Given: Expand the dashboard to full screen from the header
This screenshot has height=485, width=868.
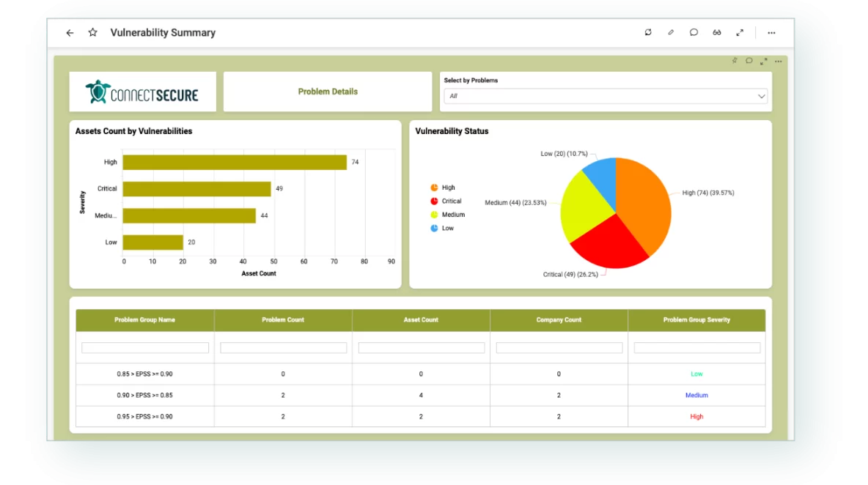Looking at the screenshot, I should [x=740, y=32].
